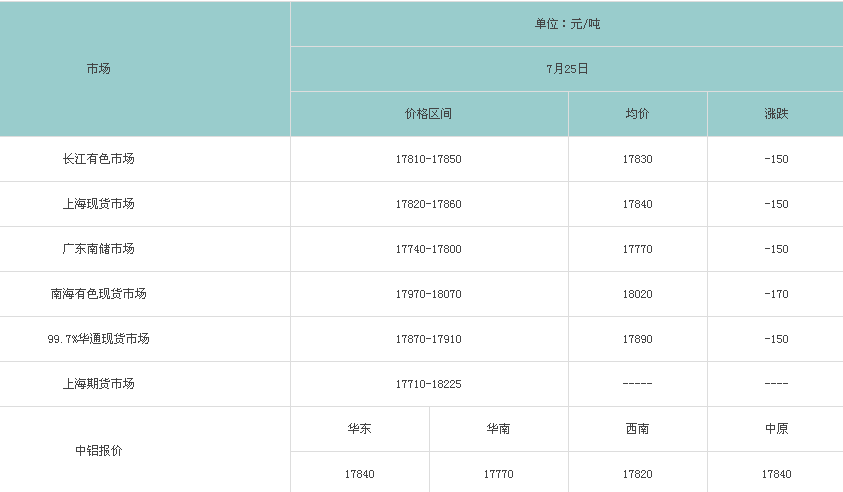Viewport: 843px width, 492px height.
Task: Select the 西南 region header
Action: click(x=637, y=429)
